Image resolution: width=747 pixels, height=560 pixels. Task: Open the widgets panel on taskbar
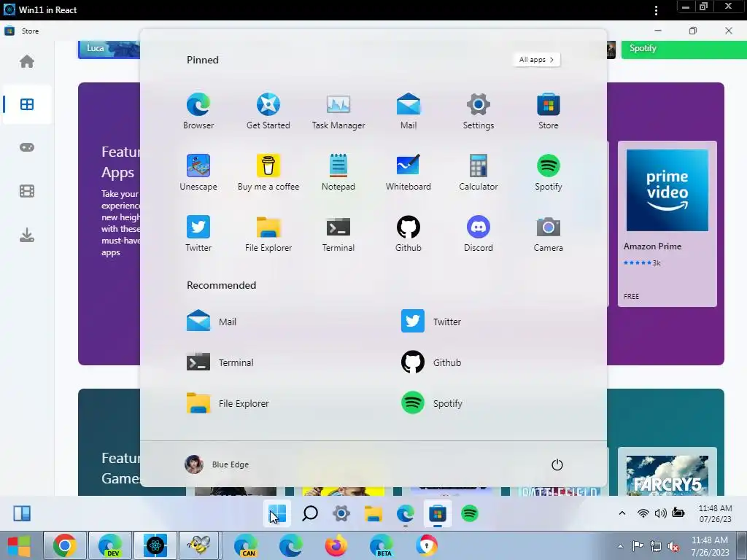(22, 513)
